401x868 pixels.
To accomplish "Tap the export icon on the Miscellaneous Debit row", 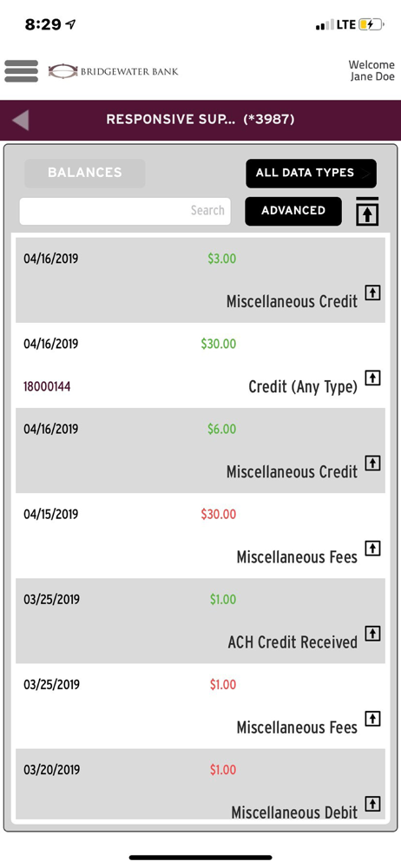I will (373, 804).
